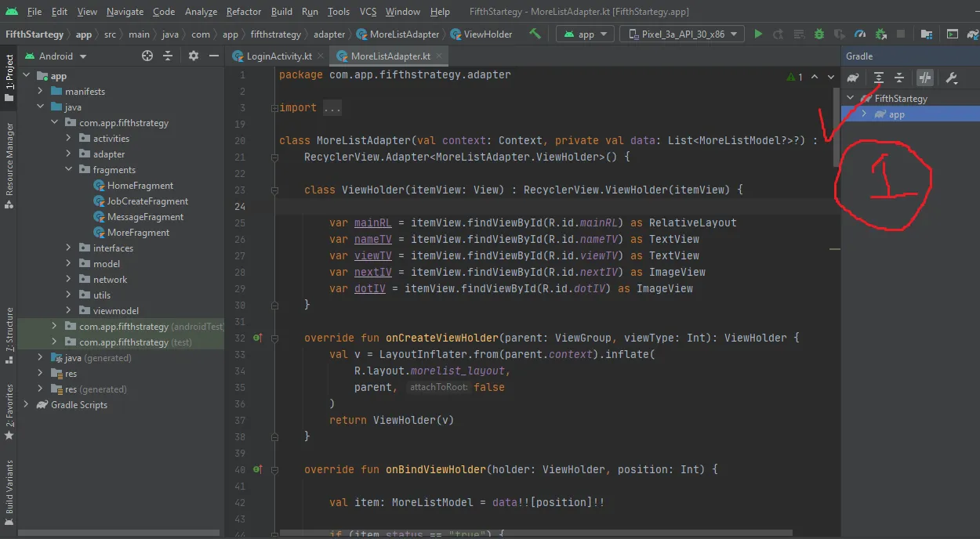Open the Android project view dropdown
980x539 pixels.
tap(63, 56)
